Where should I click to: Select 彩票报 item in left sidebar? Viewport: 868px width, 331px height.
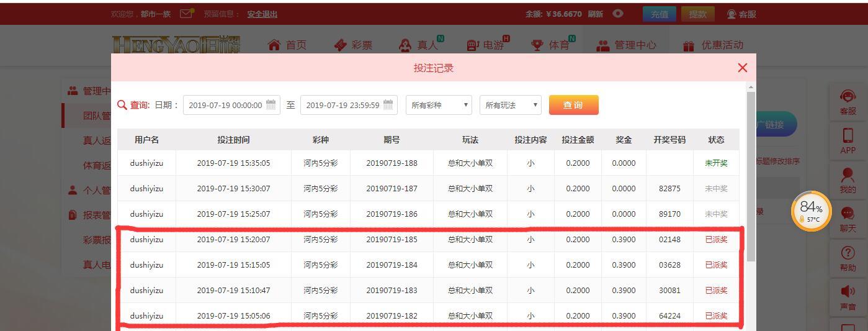pos(97,240)
